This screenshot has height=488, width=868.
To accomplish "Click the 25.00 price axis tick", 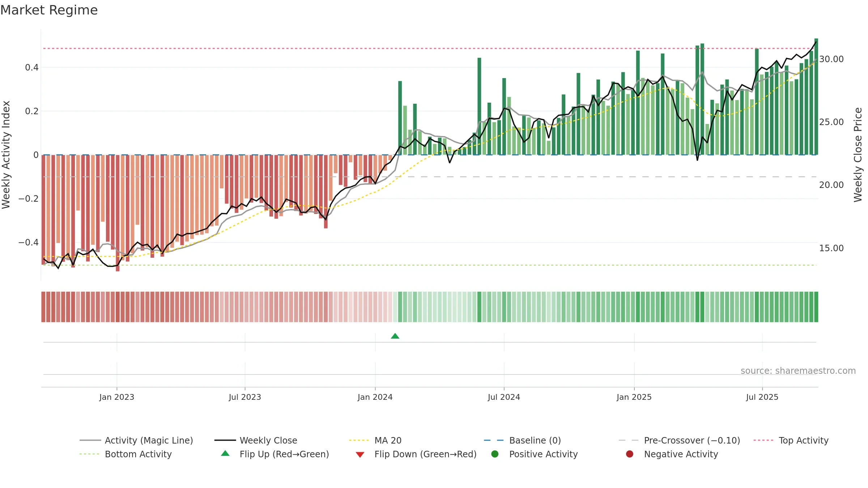I will (831, 122).
